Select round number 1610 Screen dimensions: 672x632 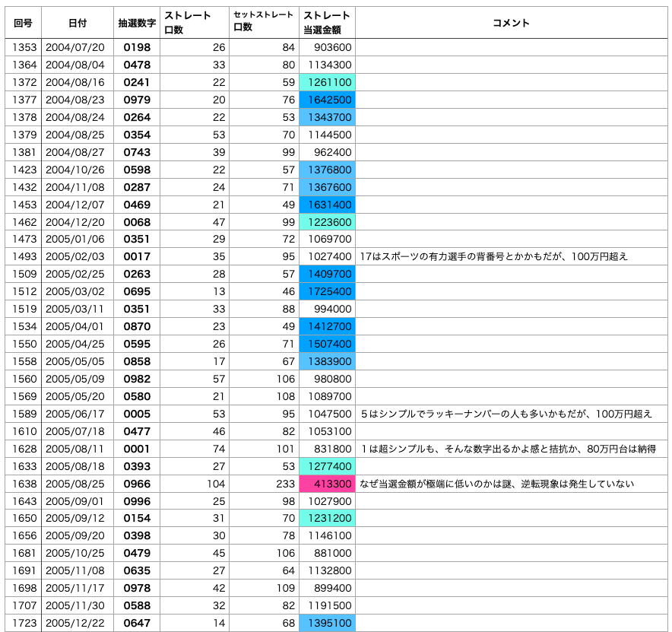click(x=23, y=431)
